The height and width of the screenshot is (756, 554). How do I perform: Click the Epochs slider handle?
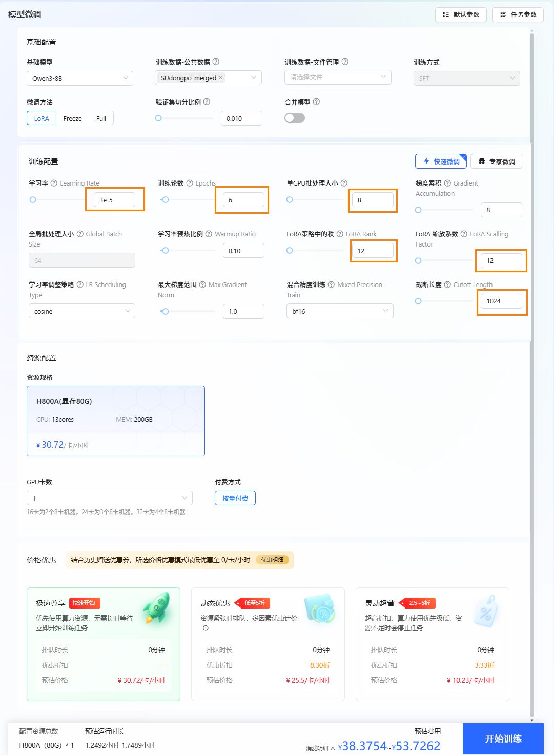click(165, 199)
